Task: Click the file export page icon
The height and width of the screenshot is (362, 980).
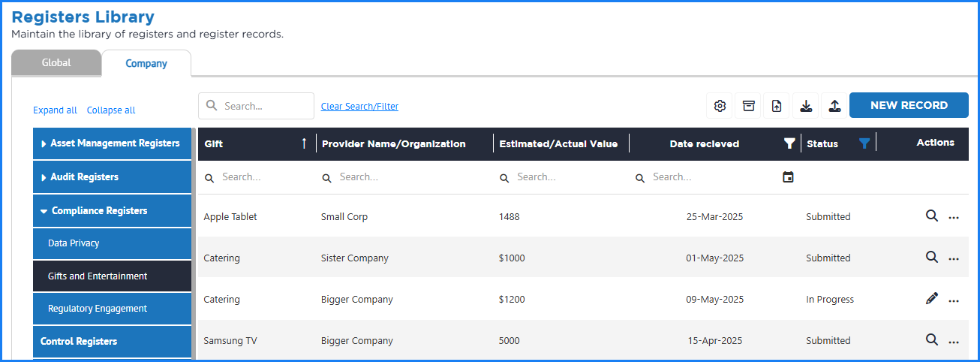Action: pos(777,106)
